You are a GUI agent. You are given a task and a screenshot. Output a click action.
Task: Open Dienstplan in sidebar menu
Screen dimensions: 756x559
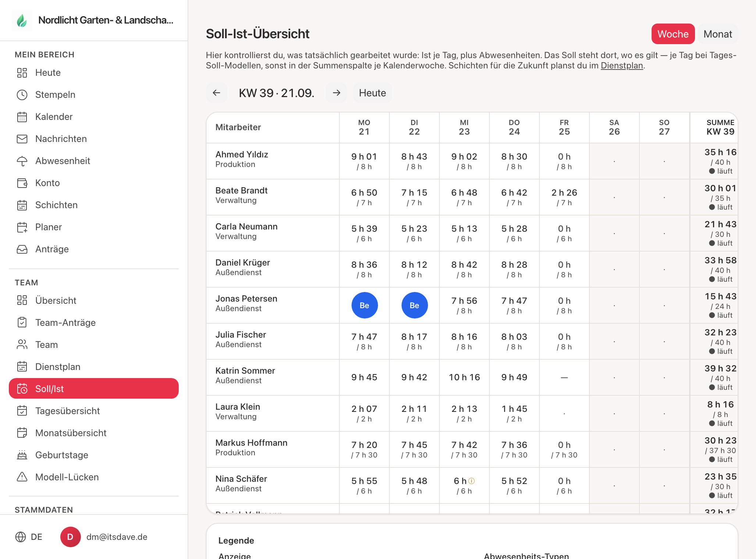pos(93,367)
